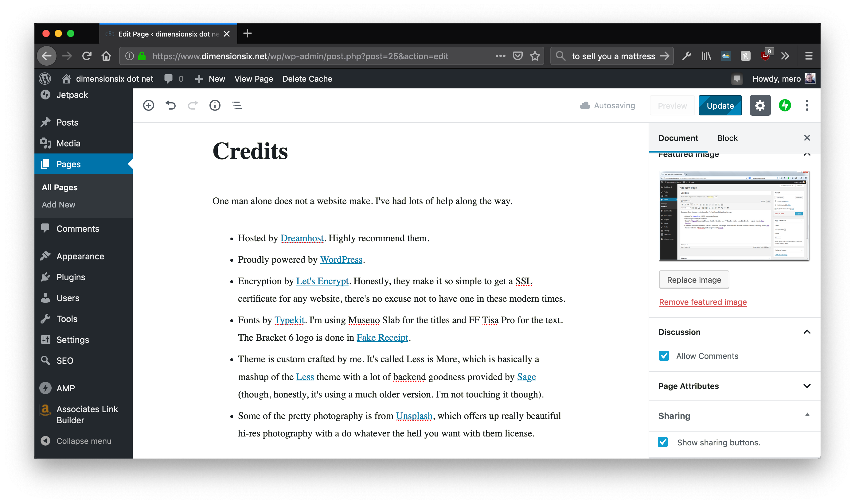The width and height of the screenshot is (855, 504).
Task: Save page to Pocket icon
Action: (517, 56)
